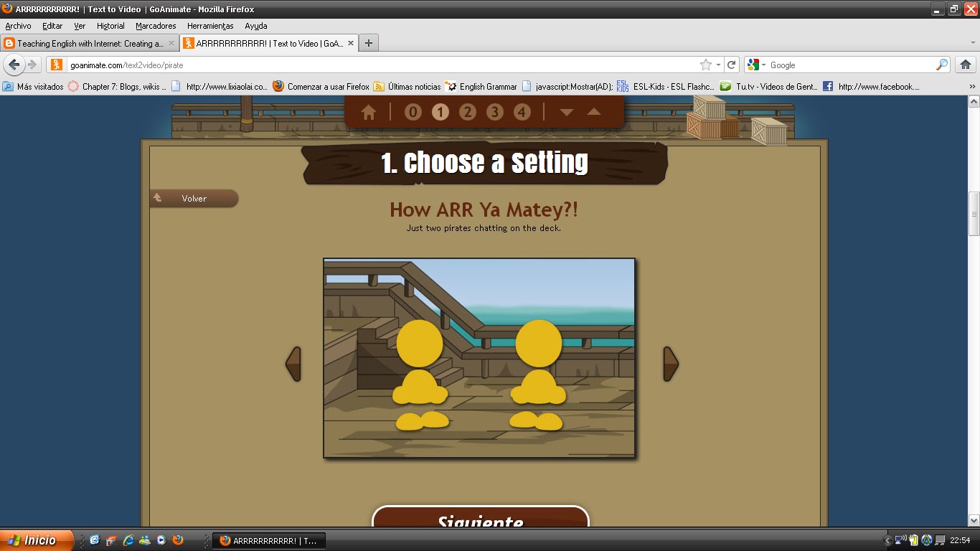Reload the page
The height and width of the screenshot is (551, 980).
(x=732, y=65)
